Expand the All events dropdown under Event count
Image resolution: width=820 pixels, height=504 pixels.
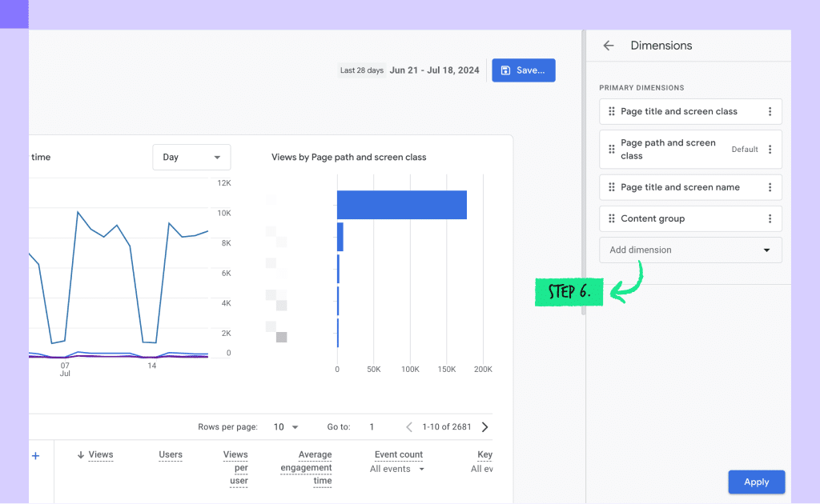click(x=397, y=469)
